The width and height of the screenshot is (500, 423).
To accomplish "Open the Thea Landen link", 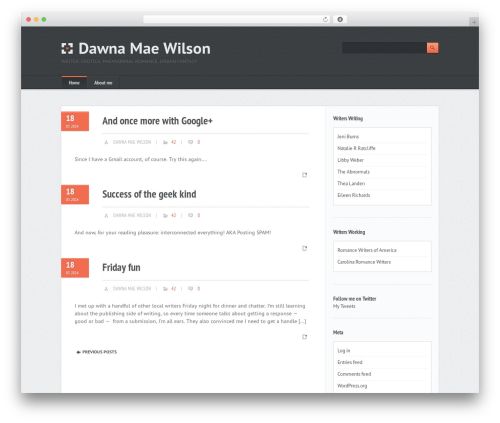I will [351, 183].
